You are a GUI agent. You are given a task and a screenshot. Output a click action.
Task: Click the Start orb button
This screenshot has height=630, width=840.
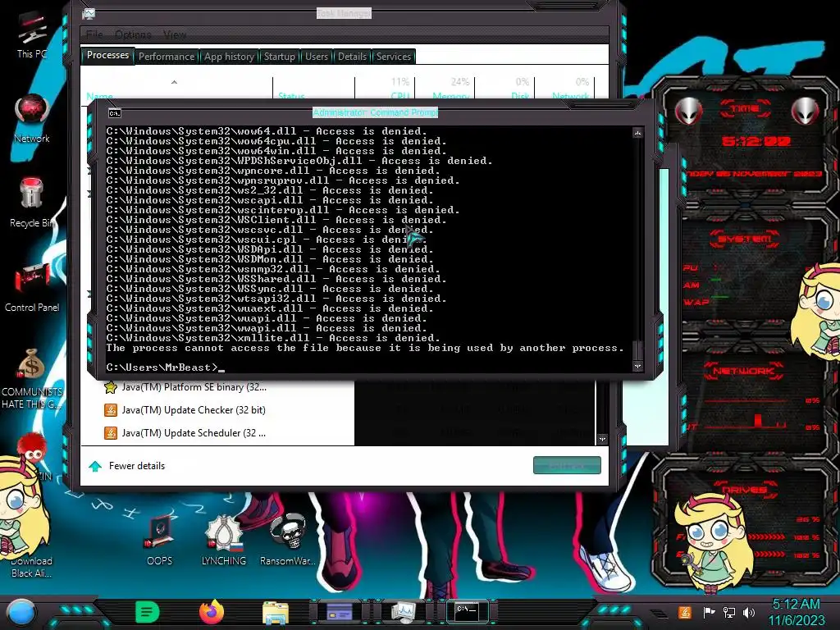point(21,612)
